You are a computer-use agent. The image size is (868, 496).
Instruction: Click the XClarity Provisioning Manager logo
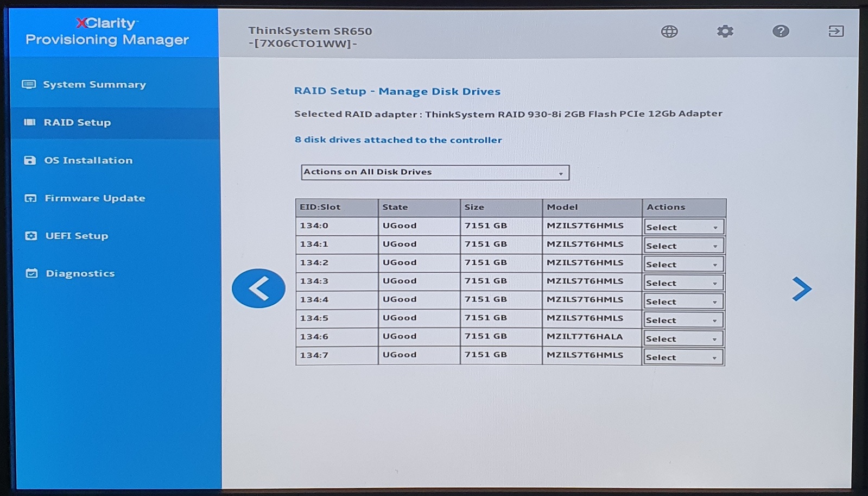click(107, 32)
